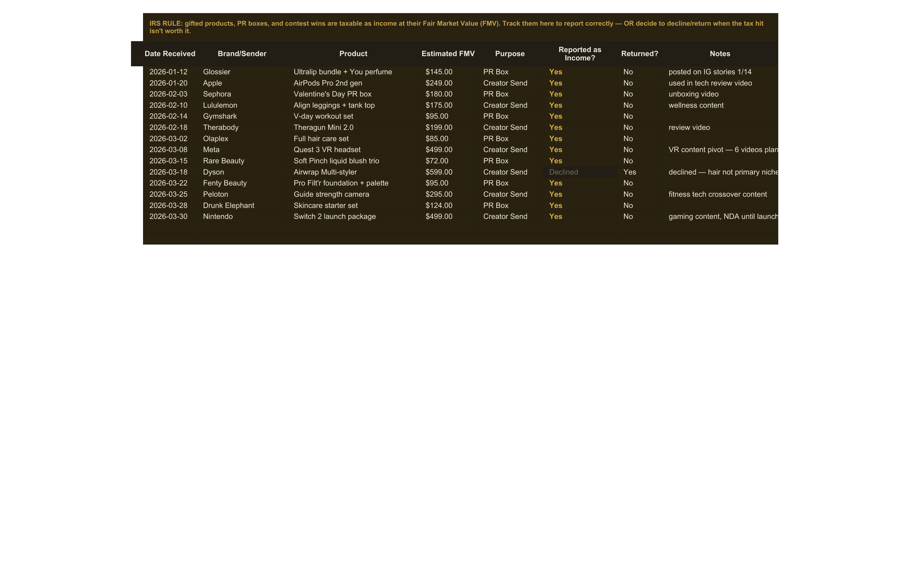Select the Nintendo brand cell
This screenshot has width=909, height=588.
coord(242,216)
